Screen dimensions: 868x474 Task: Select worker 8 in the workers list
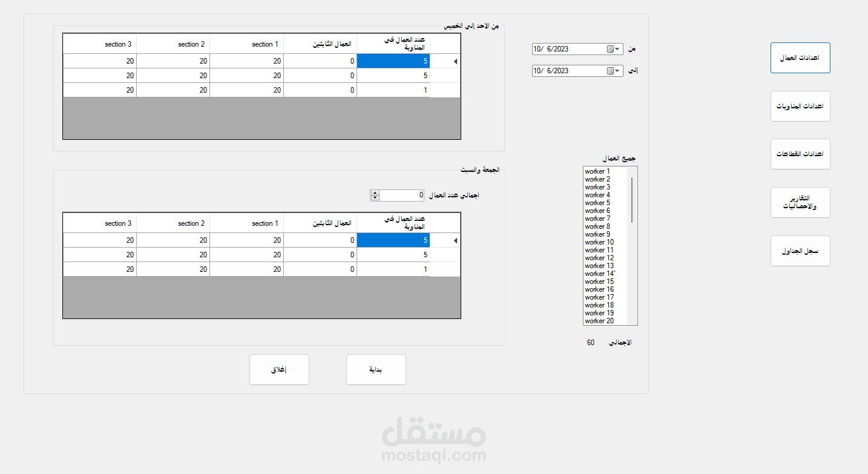597,226
